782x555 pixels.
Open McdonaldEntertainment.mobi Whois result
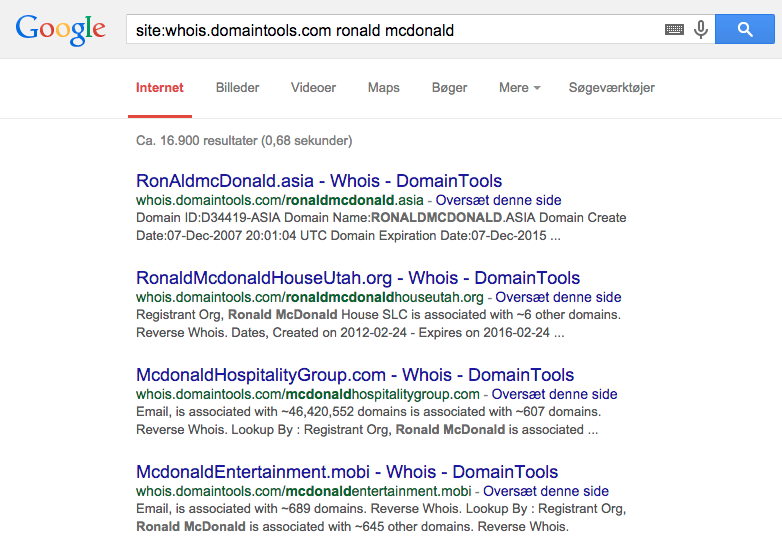coord(347,472)
